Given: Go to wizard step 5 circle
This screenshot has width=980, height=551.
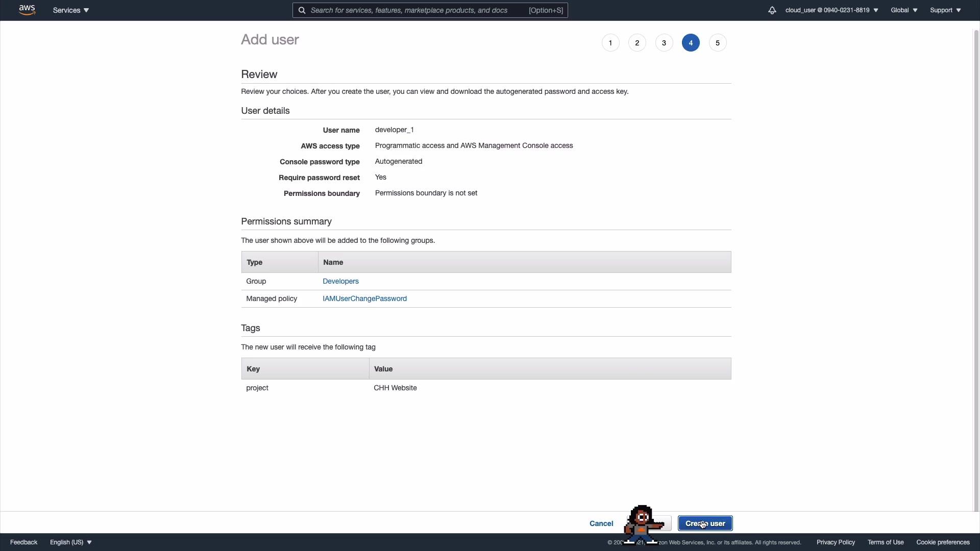Looking at the screenshot, I should pyautogui.click(x=718, y=43).
